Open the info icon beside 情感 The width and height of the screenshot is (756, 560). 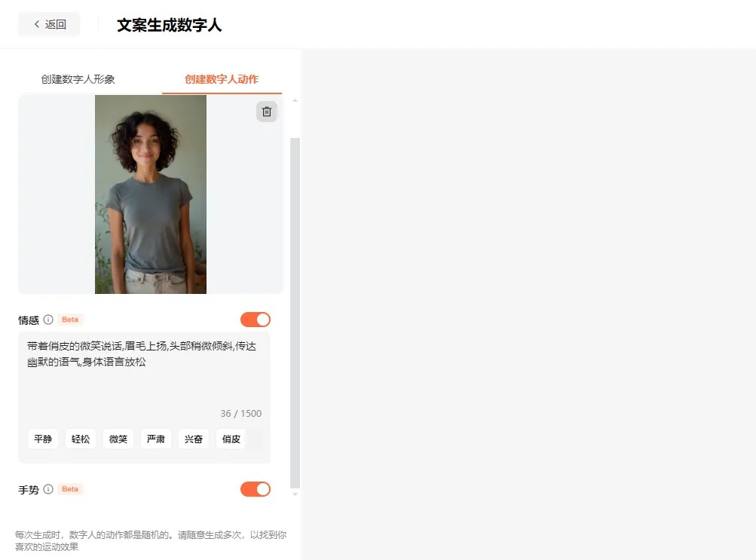pos(48,320)
